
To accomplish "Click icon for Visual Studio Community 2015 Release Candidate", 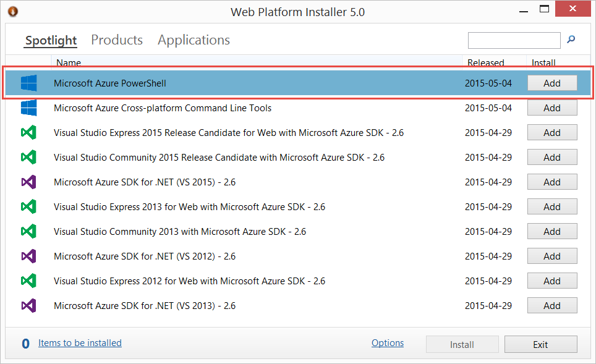I will point(28,158).
